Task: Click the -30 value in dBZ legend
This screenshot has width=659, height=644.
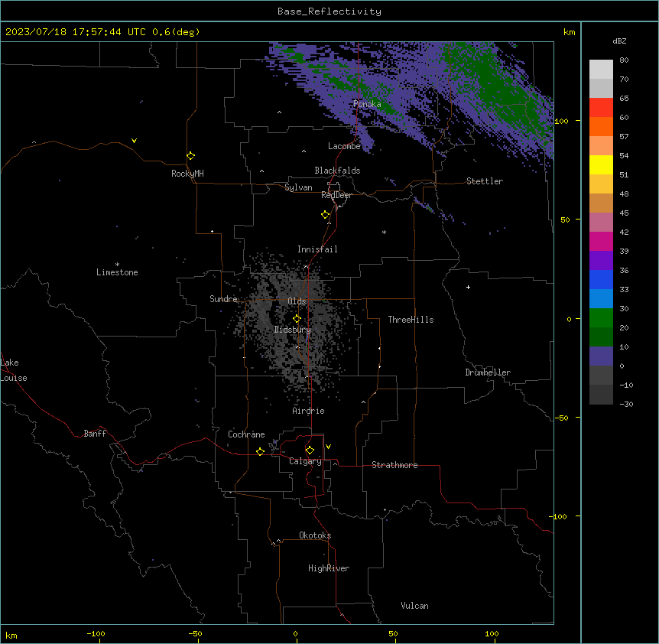Action: click(x=626, y=404)
